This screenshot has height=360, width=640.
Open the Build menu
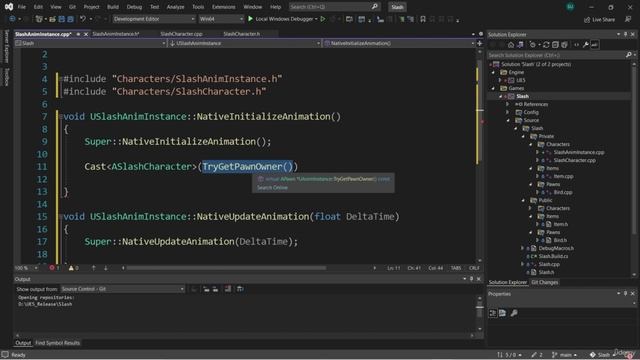[x=113, y=7]
